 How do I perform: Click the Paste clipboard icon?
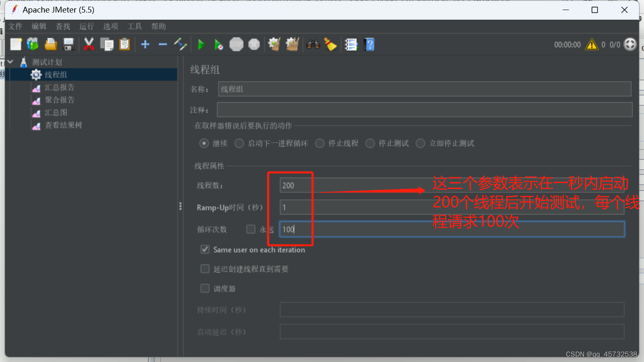tap(125, 44)
